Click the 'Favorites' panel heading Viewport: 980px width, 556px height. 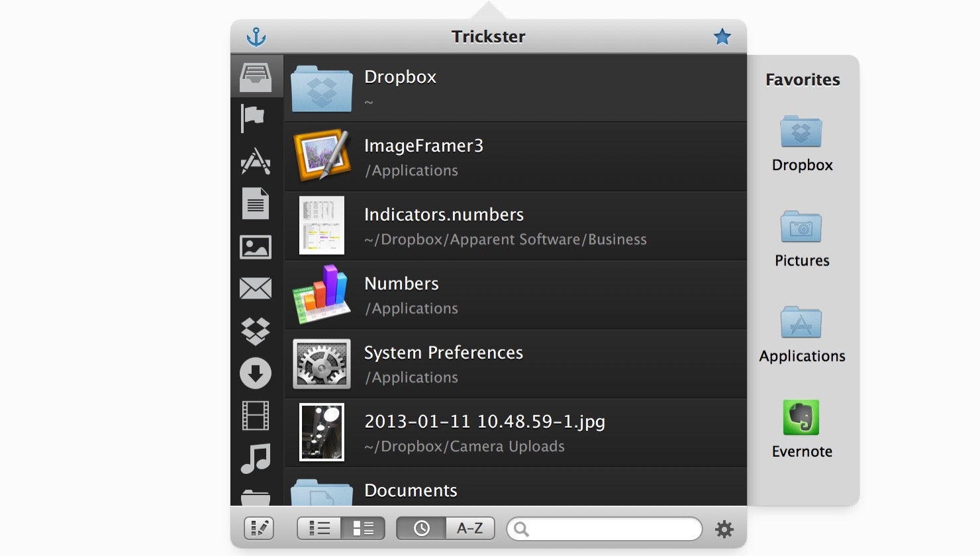coord(803,80)
